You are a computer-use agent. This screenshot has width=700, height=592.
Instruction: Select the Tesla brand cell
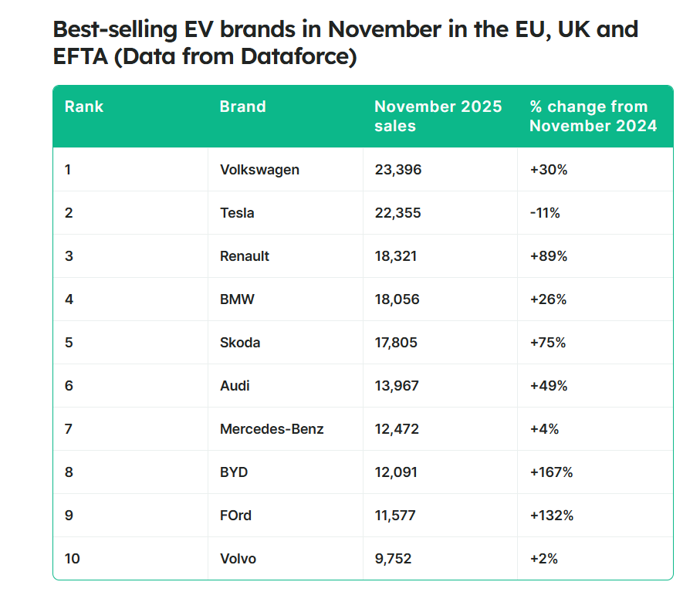[237, 213]
